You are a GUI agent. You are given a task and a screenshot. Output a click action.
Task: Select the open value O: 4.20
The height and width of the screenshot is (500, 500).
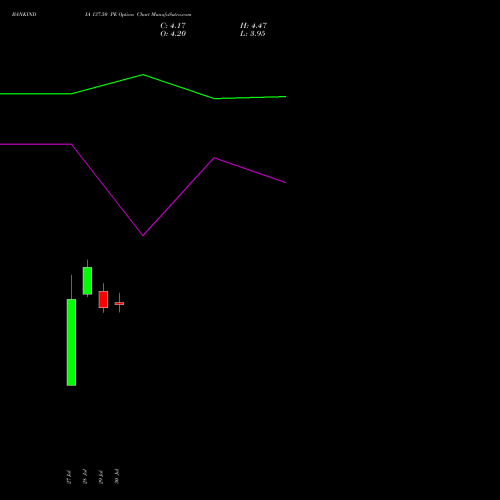[x=173, y=34]
